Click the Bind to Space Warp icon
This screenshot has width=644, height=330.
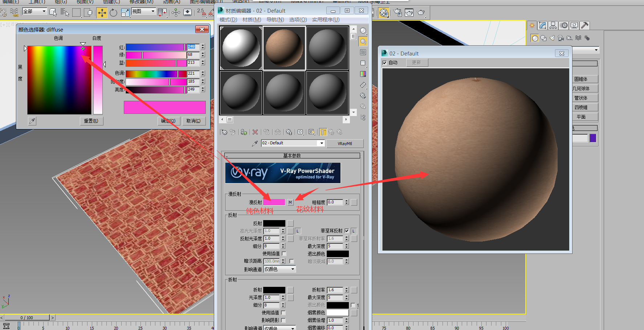click(x=14, y=13)
